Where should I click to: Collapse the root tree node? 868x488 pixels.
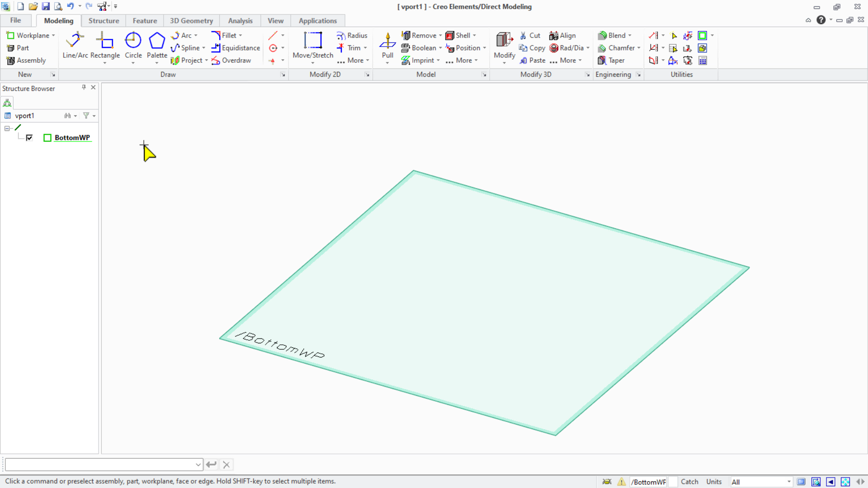click(x=7, y=128)
